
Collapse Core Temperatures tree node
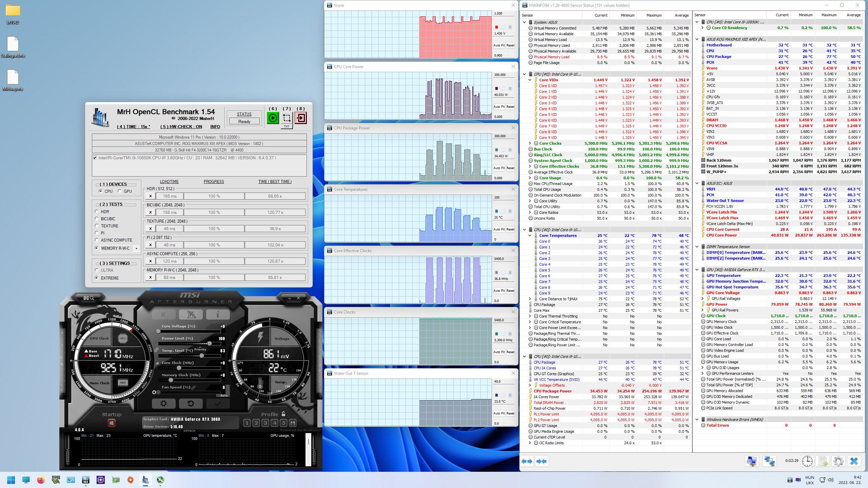530,236
